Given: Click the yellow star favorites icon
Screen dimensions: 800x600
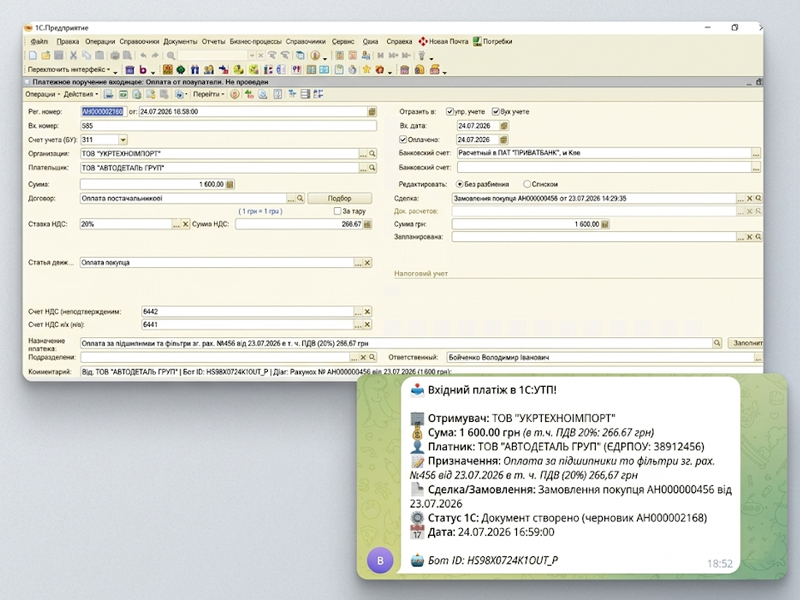Looking at the screenshot, I should [366, 69].
